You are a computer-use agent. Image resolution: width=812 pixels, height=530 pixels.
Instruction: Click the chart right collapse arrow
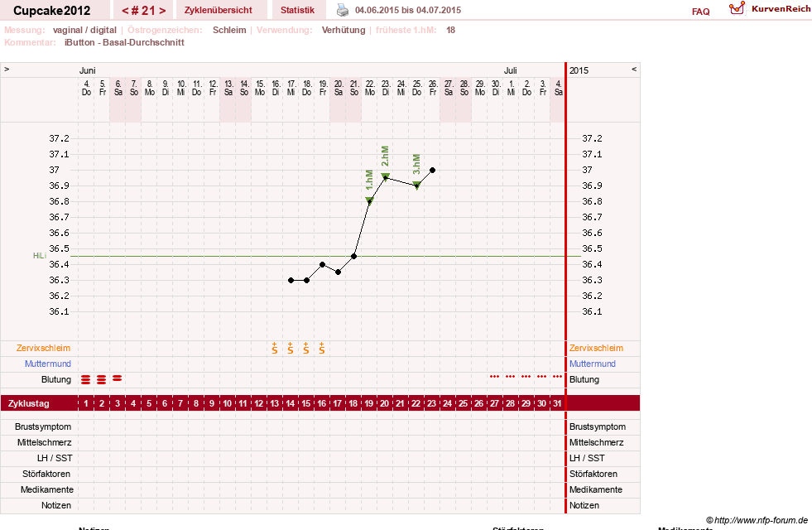pos(634,69)
